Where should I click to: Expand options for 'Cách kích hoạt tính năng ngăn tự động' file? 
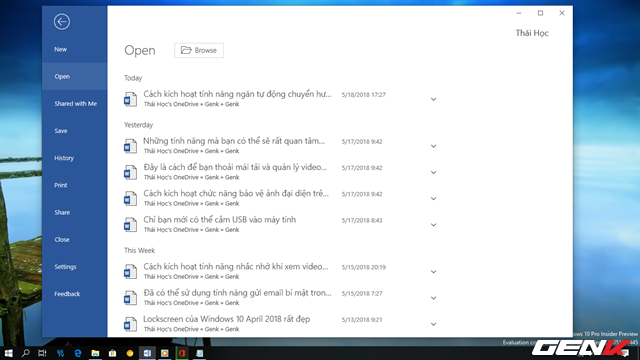433,99
